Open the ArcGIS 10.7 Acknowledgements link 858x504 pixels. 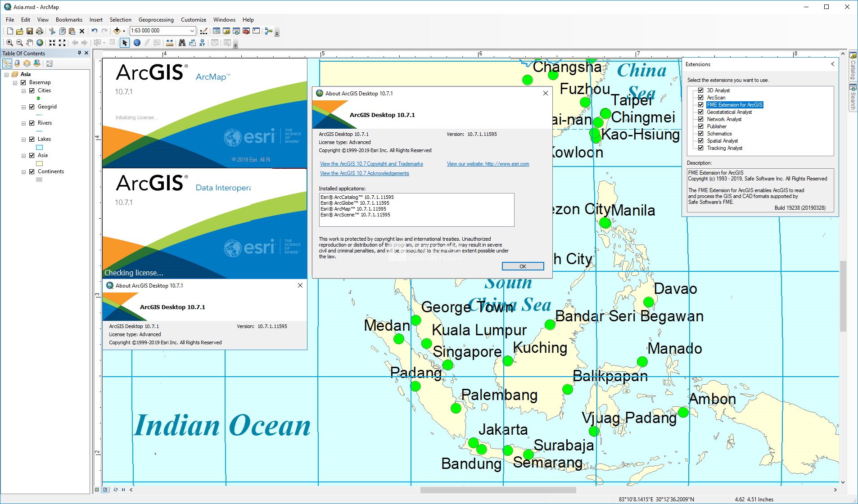(x=364, y=173)
